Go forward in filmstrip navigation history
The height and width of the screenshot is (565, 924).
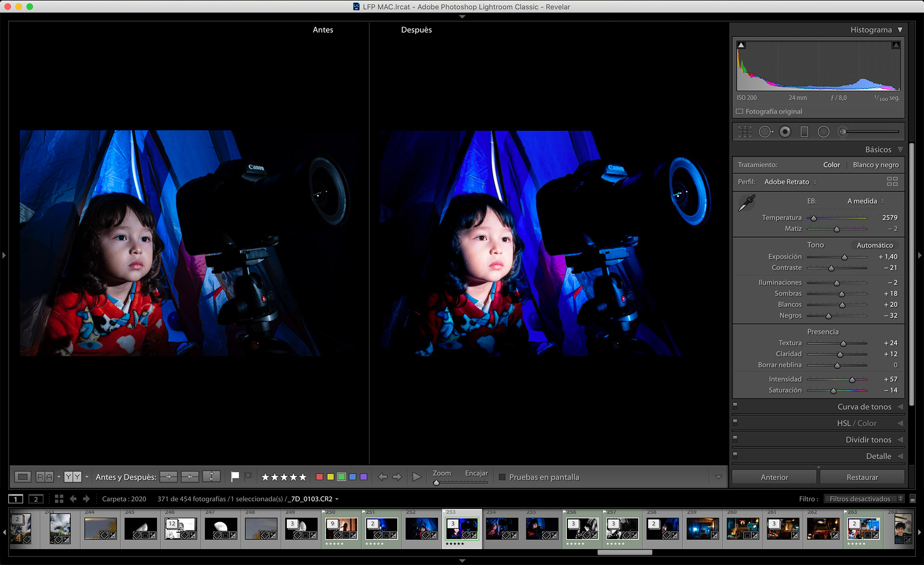click(x=86, y=499)
